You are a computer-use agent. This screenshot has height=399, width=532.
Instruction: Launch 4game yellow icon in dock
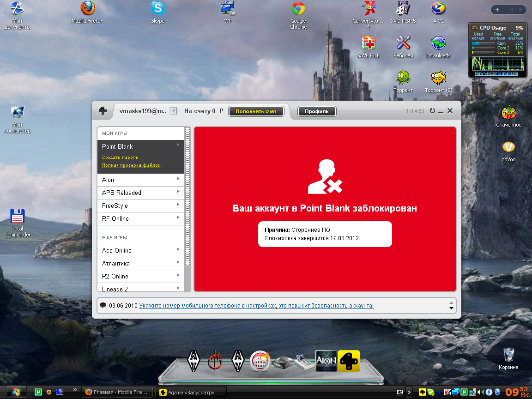pyautogui.click(x=349, y=361)
